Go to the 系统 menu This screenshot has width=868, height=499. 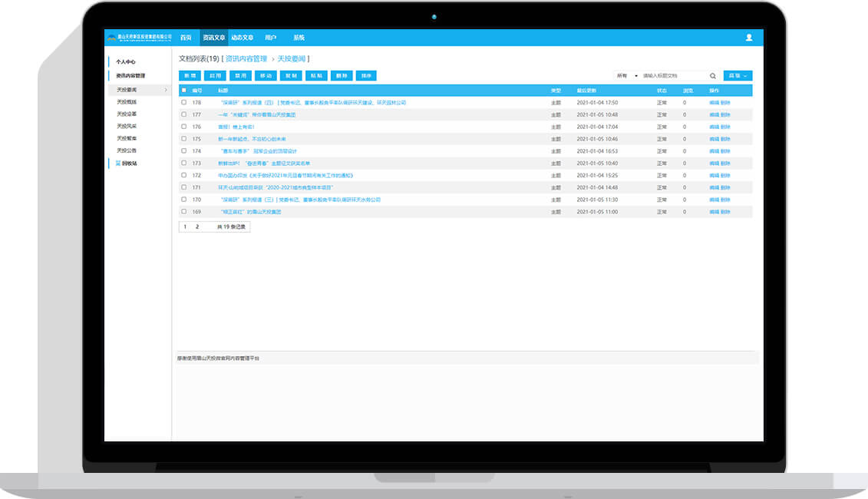click(299, 38)
